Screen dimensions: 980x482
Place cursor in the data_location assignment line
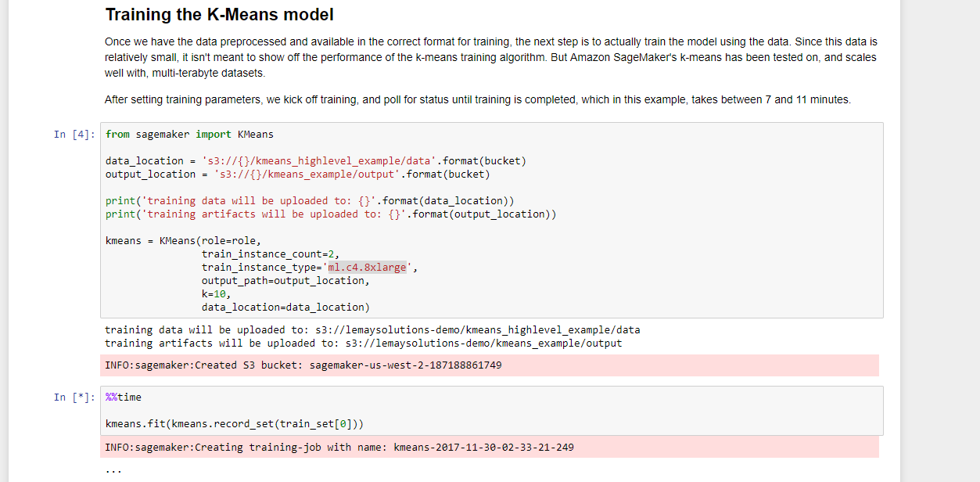[x=315, y=161]
